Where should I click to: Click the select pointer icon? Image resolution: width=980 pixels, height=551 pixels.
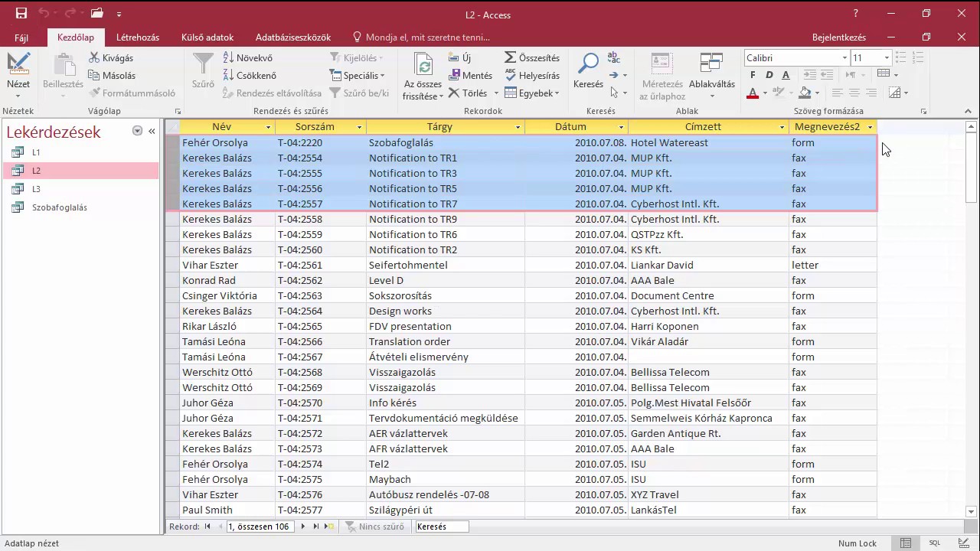tap(614, 93)
